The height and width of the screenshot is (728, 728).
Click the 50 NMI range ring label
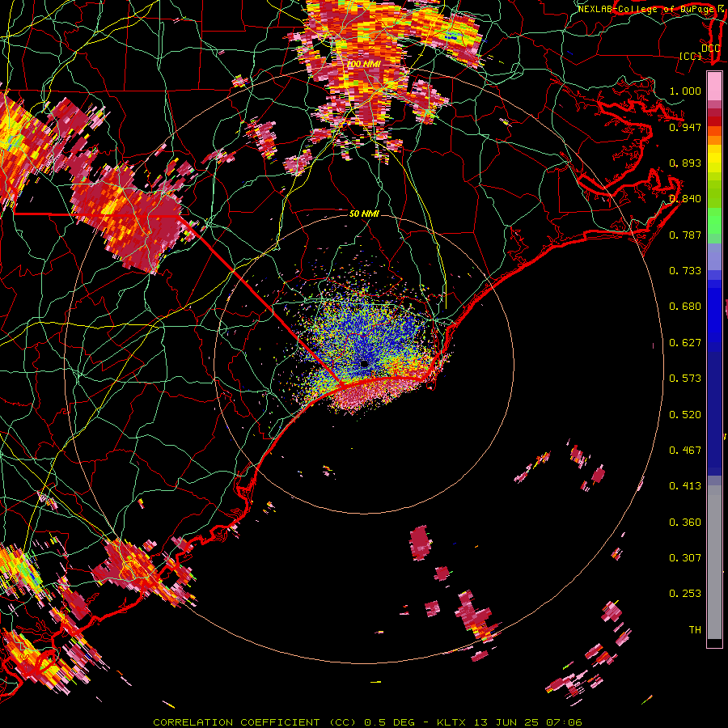[x=364, y=214]
